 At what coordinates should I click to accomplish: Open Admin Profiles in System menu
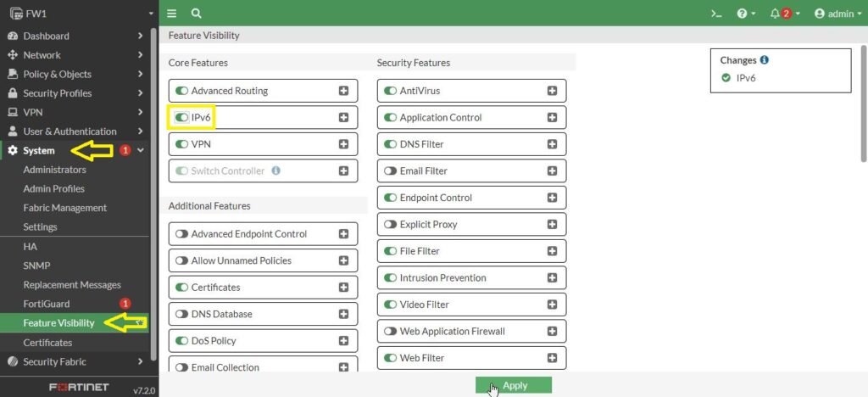pyautogui.click(x=53, y=188)
